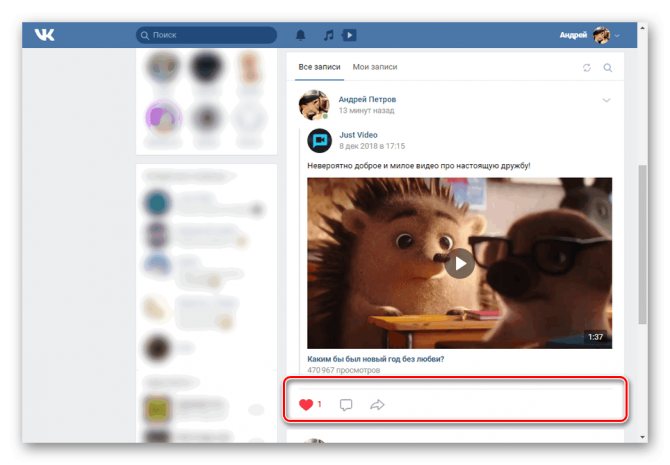Click the 470 967 просмотров view count

[344, 370]
